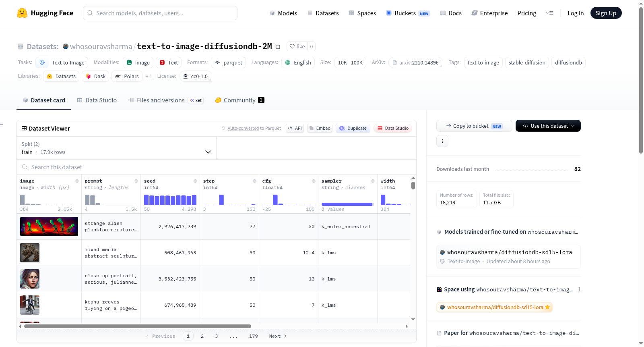The height and width of the screenshot is (347, 644).
Task: Click the Embed button
Action: point(320,128)
